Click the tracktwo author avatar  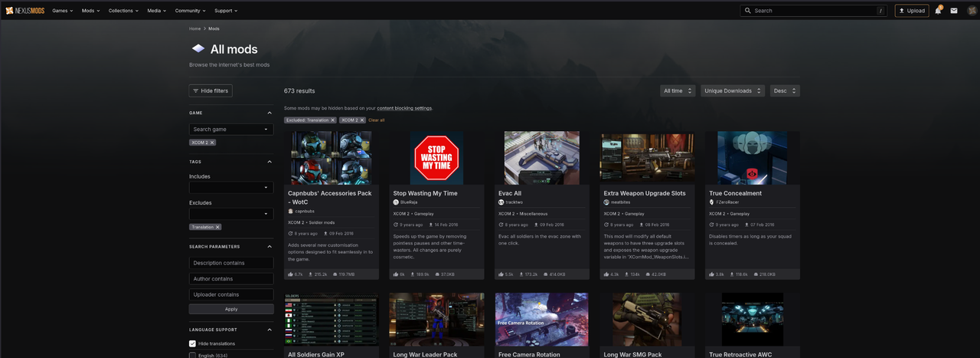[501, 202]
